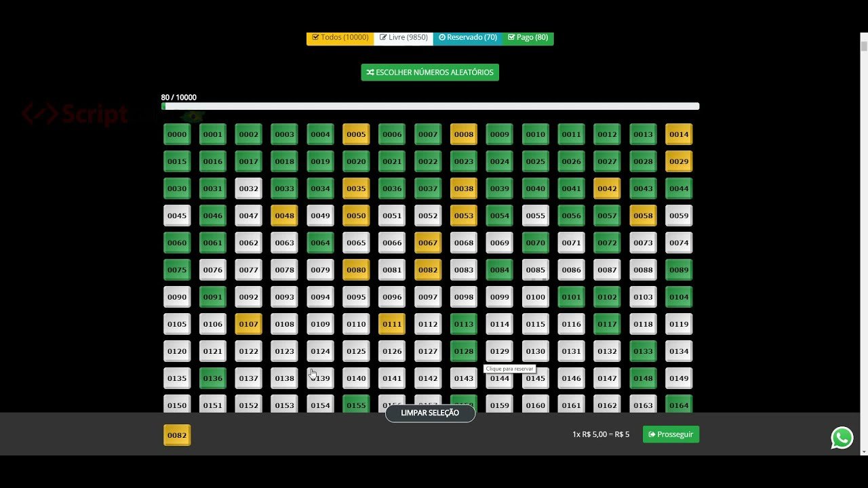Viewport: 868px width, 488px height.
Task: Click yellow number 0029
Action: coord(679,161)
